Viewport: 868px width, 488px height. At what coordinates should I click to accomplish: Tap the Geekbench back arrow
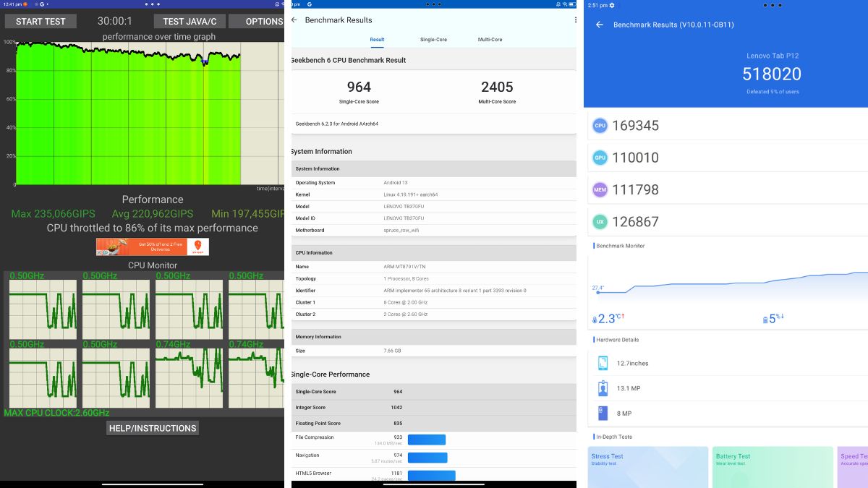(294, 20)
